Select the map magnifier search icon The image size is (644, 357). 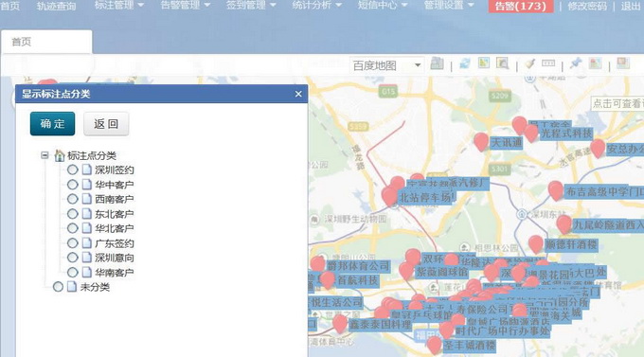[x=502, y=63]
